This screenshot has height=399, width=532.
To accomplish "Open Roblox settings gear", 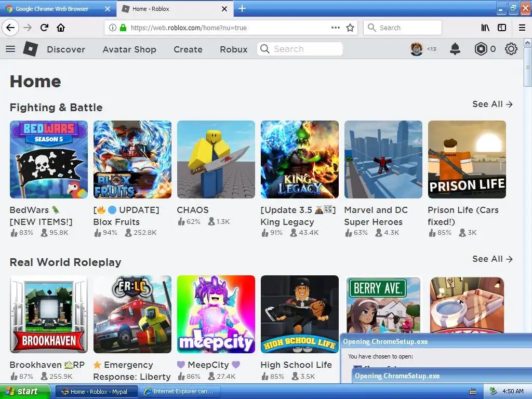I will 511,49.
